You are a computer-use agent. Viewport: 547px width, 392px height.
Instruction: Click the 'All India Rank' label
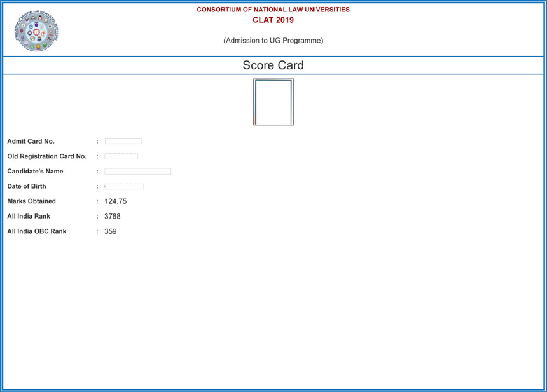coord(29,216)
